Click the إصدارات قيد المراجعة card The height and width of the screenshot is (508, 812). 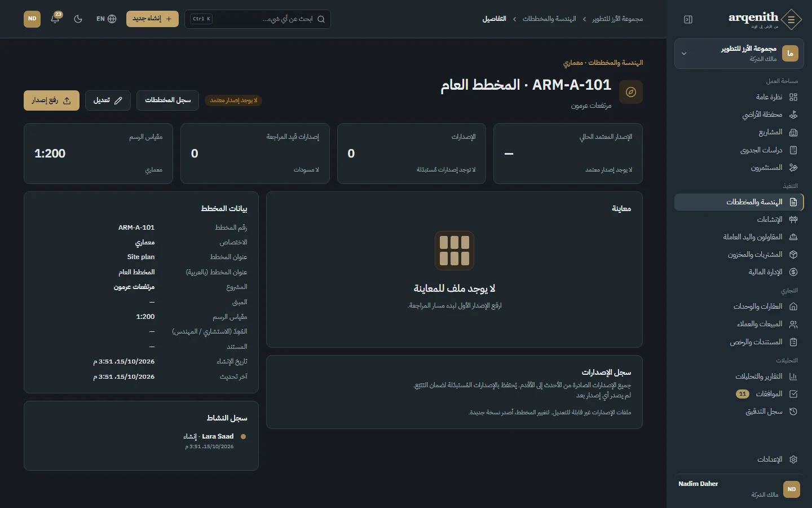pyautogui.click(x=255, y=154)
